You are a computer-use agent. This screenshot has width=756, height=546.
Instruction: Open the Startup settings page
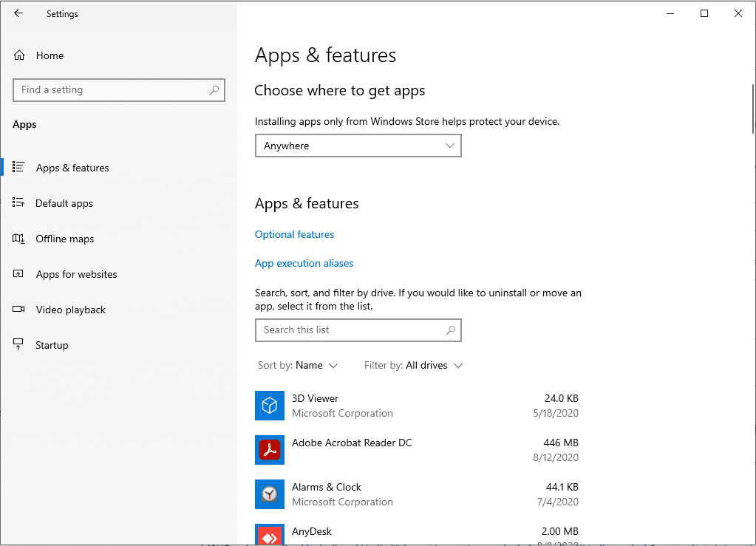tap(52, 345)
